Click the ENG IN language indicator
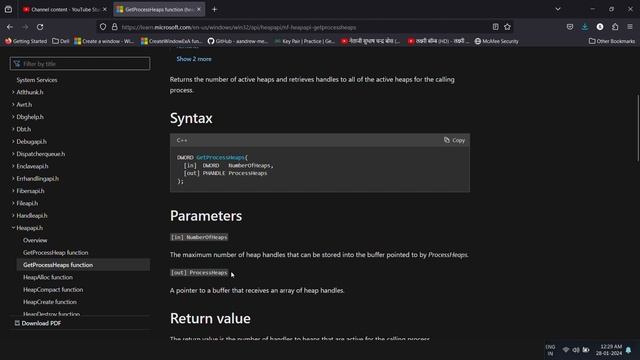 [x=550, y=350]
